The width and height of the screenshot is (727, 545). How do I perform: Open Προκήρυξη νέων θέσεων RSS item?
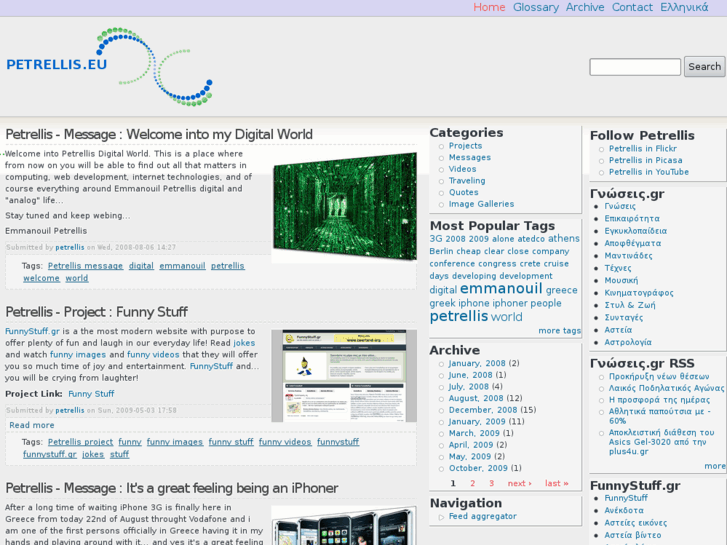coord(659,376)
